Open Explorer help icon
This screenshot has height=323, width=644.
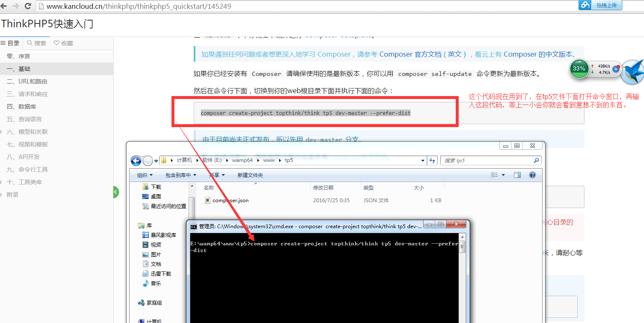tap(532, 175)
